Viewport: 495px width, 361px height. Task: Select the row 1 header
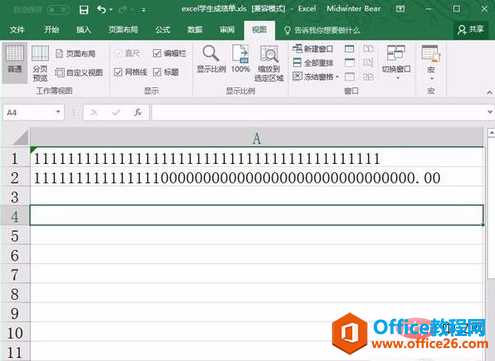coord(15,158)
